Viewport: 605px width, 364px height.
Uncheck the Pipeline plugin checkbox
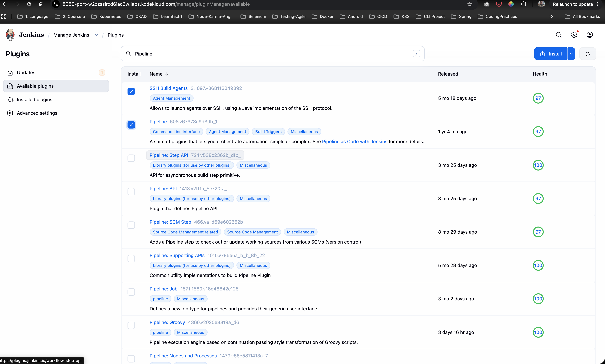(x=131, y=125)
